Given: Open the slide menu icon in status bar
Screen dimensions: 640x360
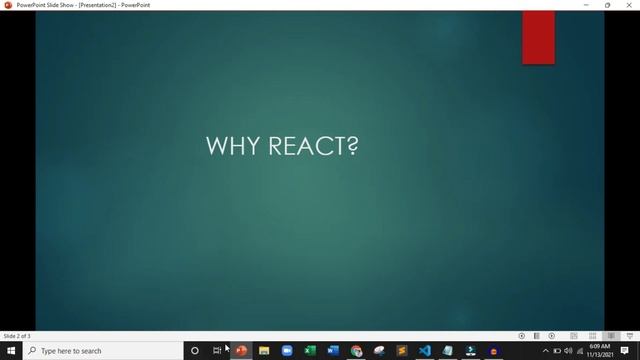Looking at the screenshot, I should pyautogui.click(x=536, y=336).
